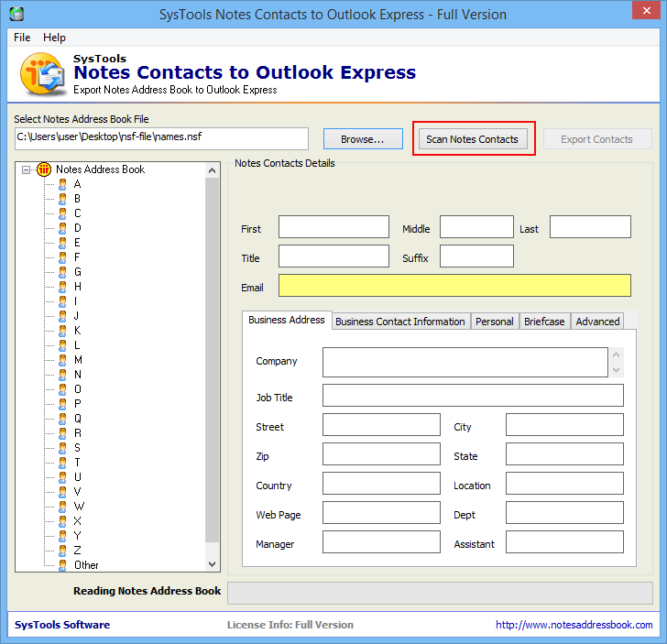This screenshot has width=667, height=644.
Task: Click the contact icon beside letter R
Action: tap(62, 433)
